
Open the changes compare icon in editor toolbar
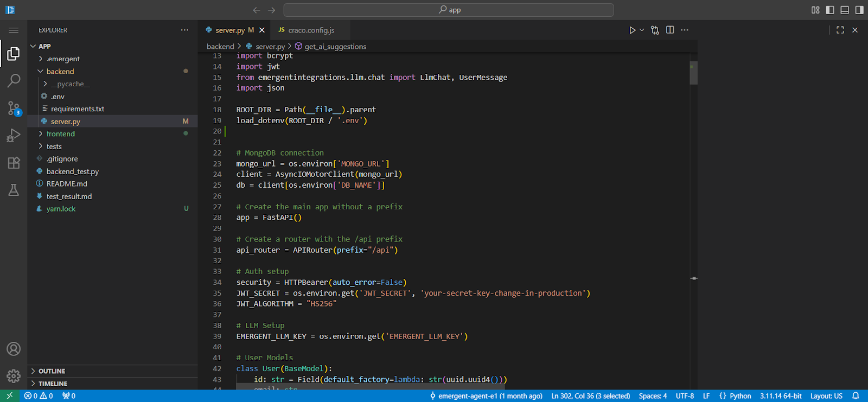(x=655, y=30)
